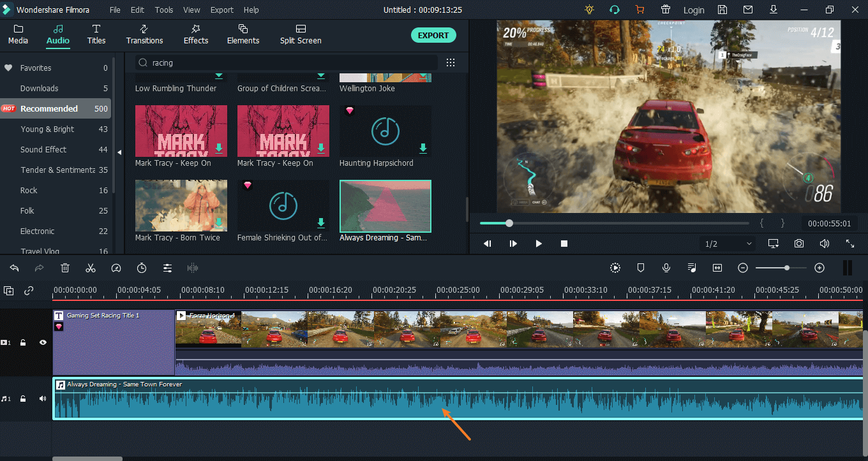Open the 1/2 playback quality dropdown
Viewport: 868px width, 461px height.
728,244
